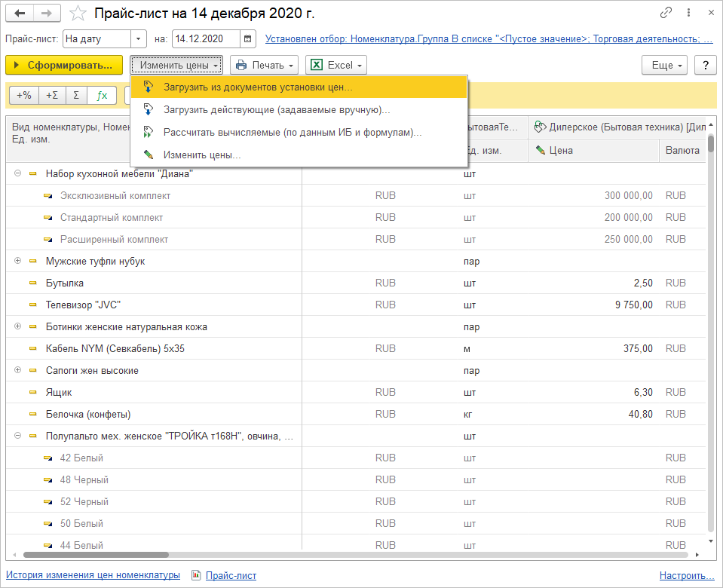Copy link to this price list
Image resolution: width=723 pixels, height=588 pixels.
click(x=666, y=14)
